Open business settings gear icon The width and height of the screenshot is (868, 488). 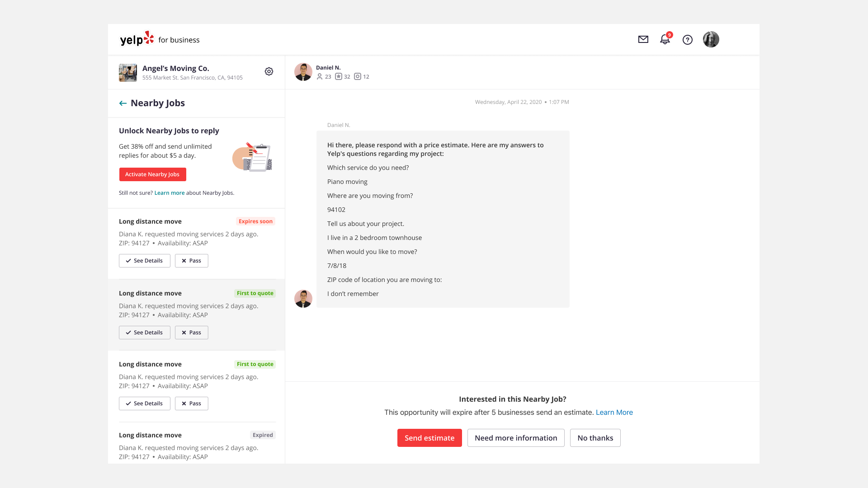coord(269,71)
